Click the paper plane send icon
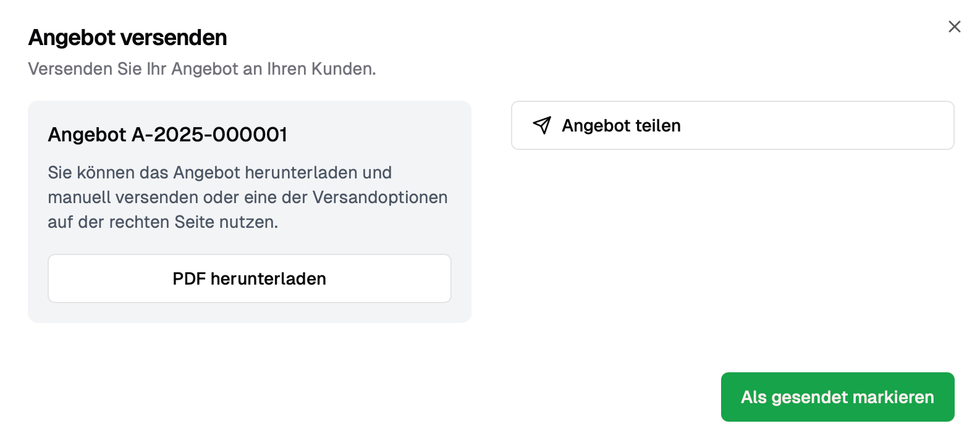Viewport: 980px width, 447px height. [542, 125]
